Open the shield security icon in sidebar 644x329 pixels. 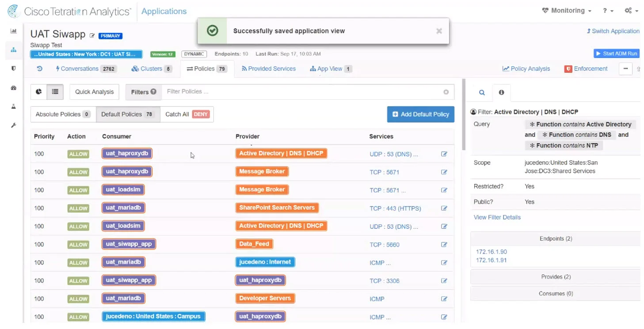pyautogui.click(x=13, y=68)
